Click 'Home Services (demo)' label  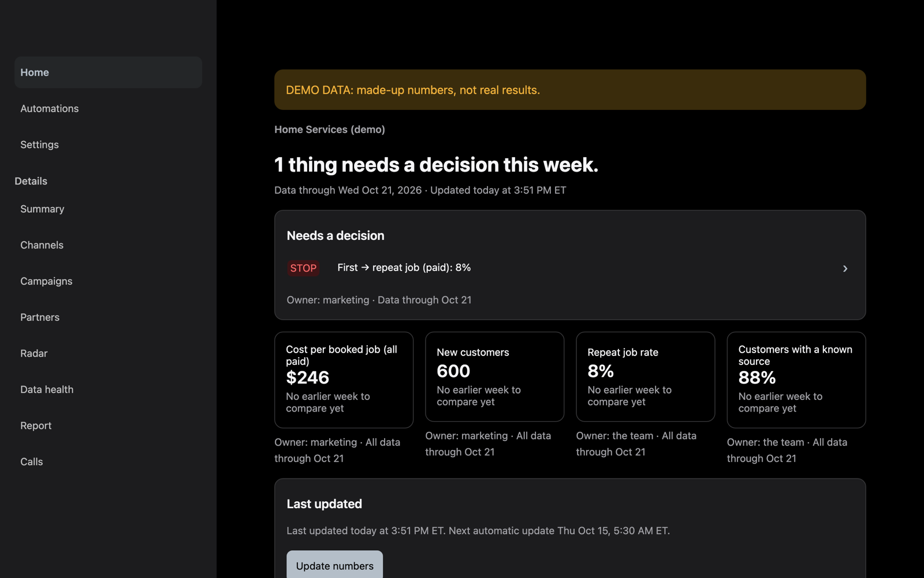330,129
